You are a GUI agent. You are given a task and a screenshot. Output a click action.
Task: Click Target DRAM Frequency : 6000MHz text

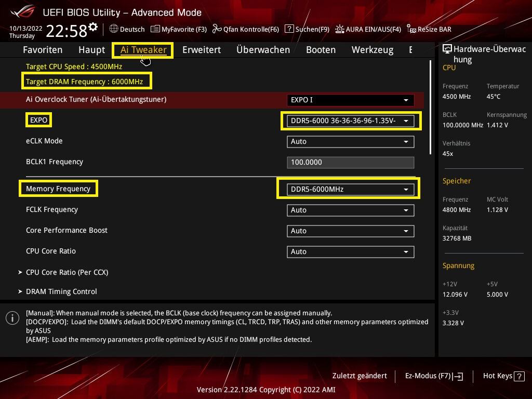tap(85, 82)
